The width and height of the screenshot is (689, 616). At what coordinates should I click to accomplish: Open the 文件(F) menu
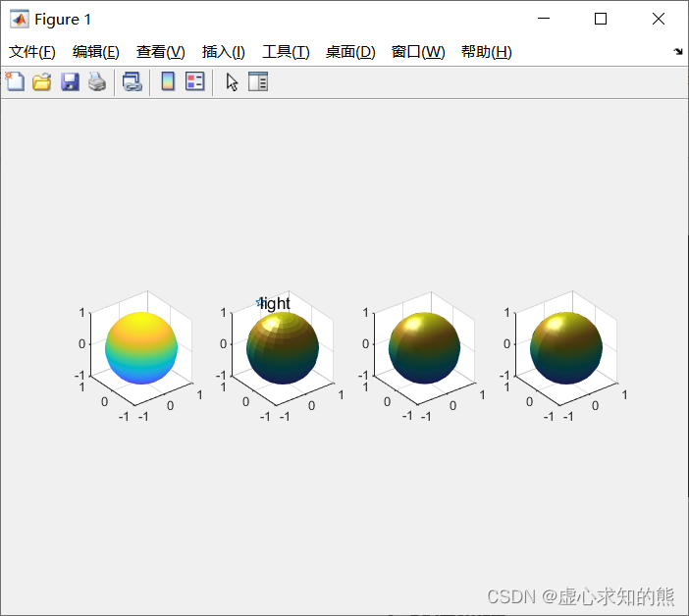[32, 52]
